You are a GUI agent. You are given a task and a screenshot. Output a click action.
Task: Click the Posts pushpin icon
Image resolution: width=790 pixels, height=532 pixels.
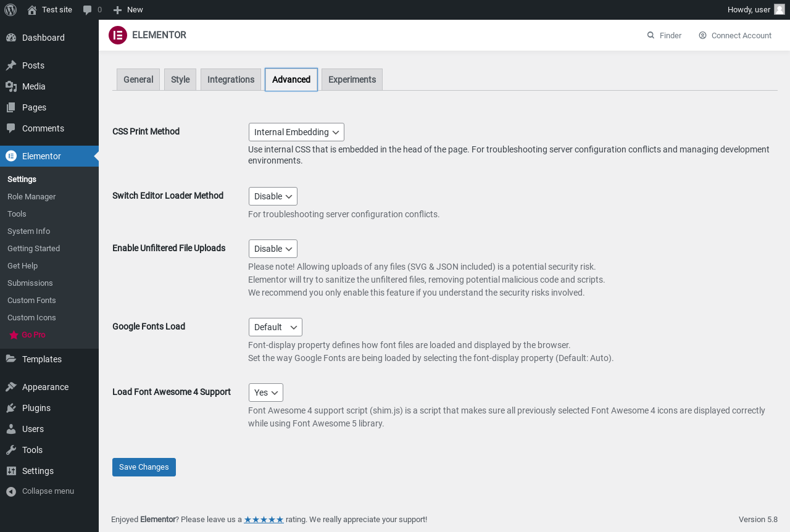tap(11, 65)
